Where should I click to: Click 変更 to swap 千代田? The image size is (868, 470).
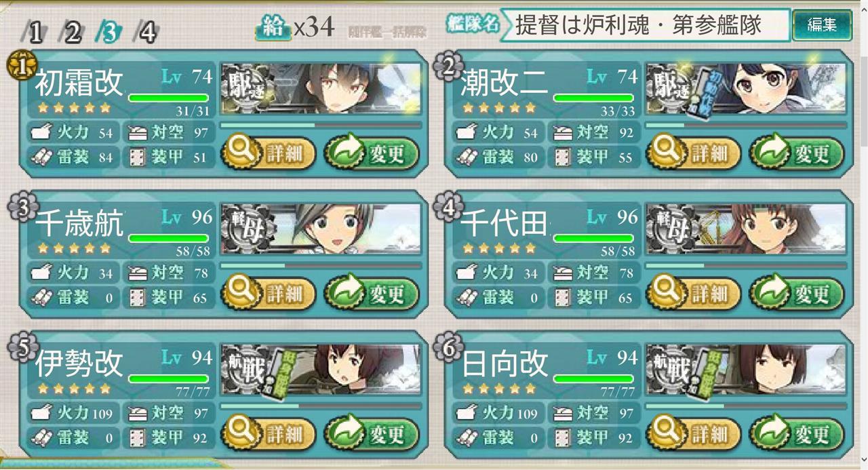[x=797, y=294]
